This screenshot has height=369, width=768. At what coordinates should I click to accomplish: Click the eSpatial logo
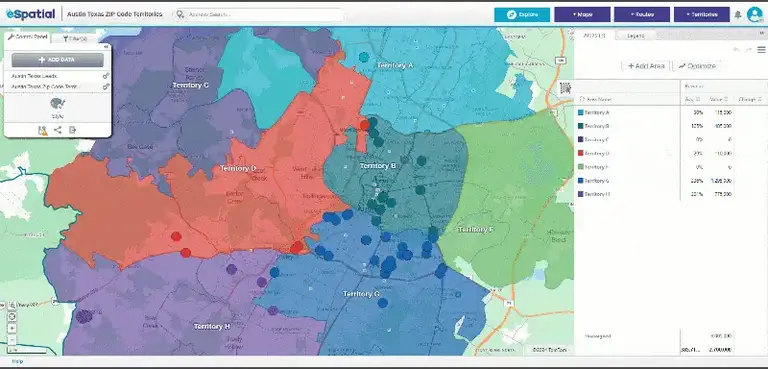30,14
